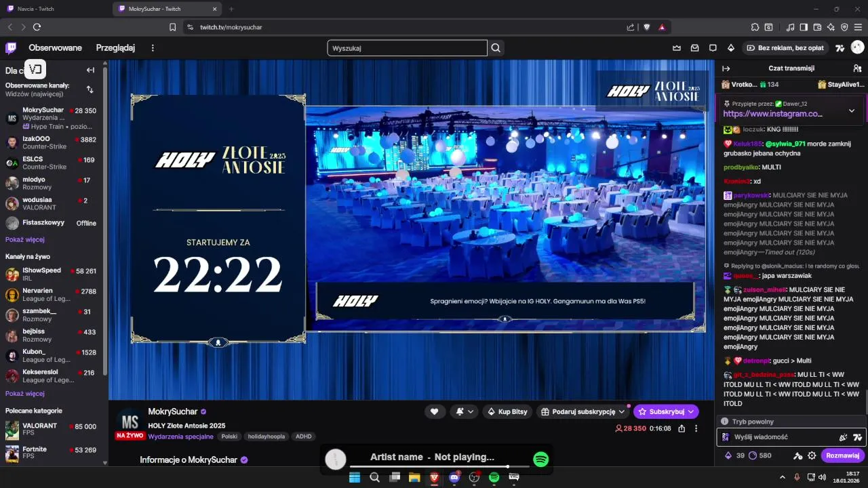This screenshot has width=868, height=488.
Task: Click Bez reklam, bez opłat button
Action: pos(785,48)
